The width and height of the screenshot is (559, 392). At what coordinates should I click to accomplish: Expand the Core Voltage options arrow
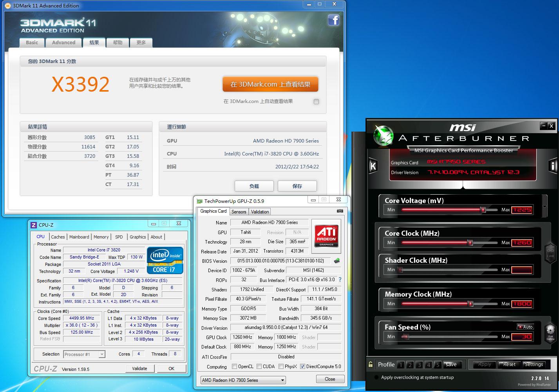[545, 207]
